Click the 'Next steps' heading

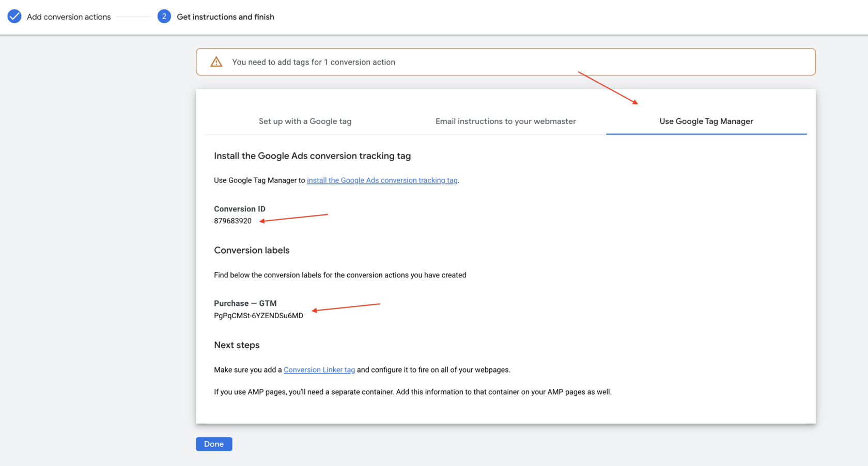(x=237, y=345)
